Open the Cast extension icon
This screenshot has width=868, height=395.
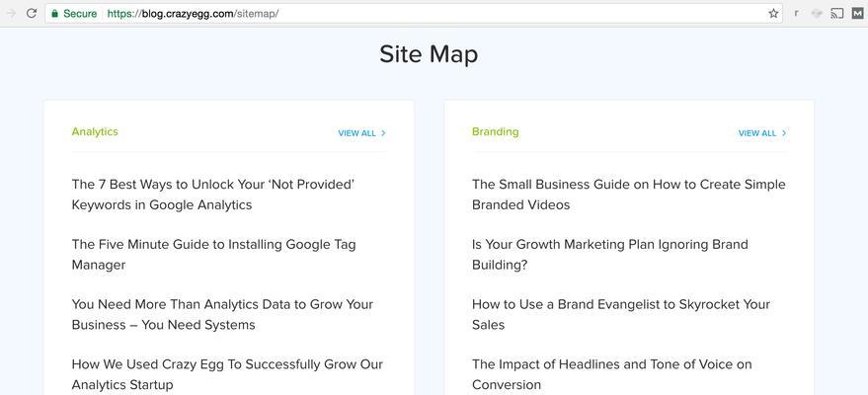click(837, 13)
